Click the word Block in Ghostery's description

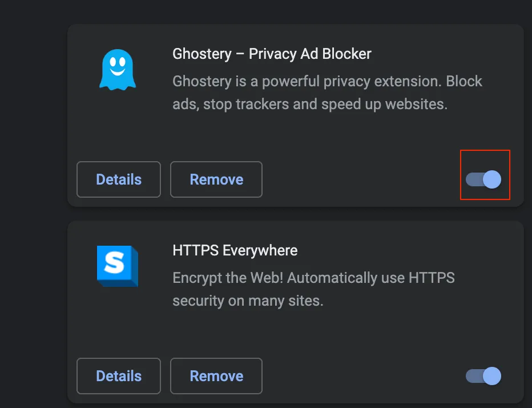(x=464, y=81)
